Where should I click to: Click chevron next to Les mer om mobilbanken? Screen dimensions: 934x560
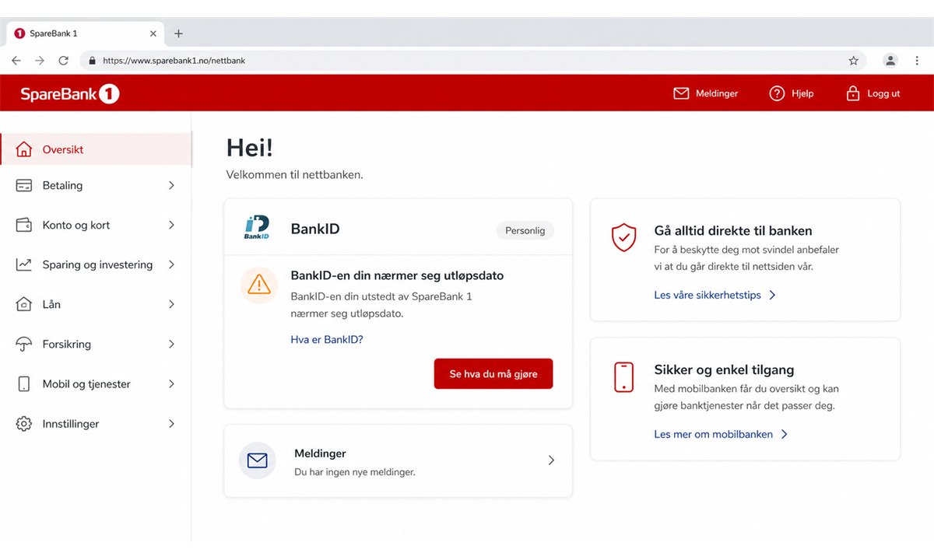(784, 435)
